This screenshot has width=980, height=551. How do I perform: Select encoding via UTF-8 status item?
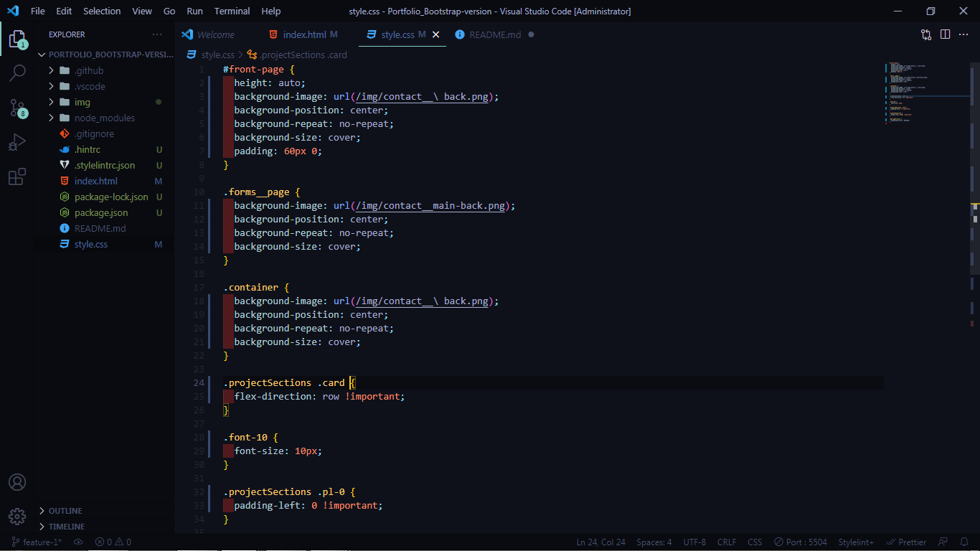tap(694, 542)
